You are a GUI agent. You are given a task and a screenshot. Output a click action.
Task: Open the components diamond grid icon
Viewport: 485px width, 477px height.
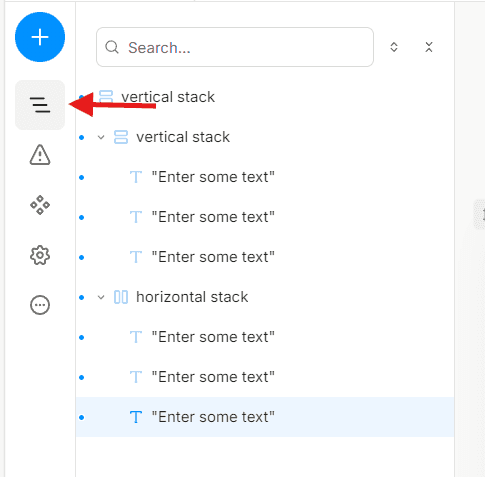[40, 205]
